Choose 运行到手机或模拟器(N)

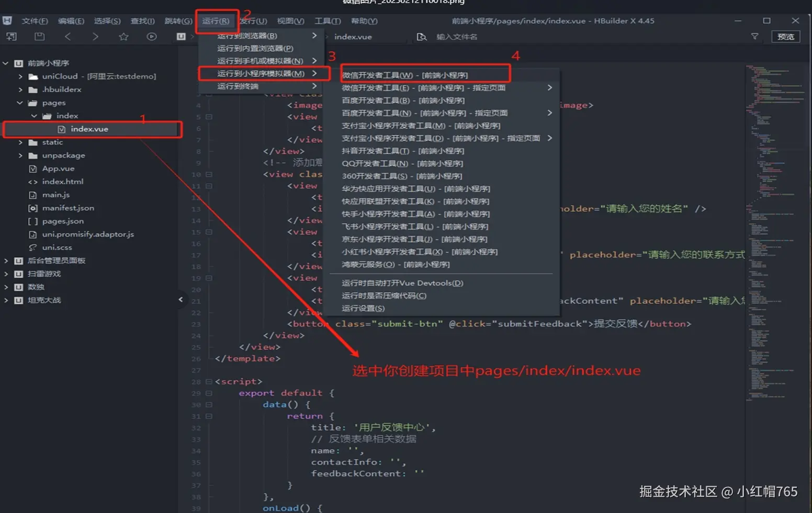click(261, 61)
